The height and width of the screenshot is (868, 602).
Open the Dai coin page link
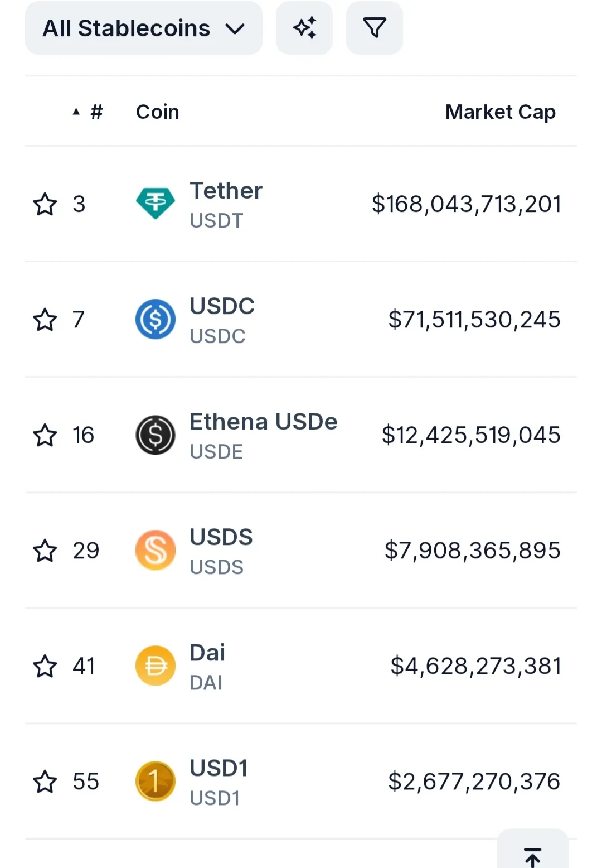(x=207, y=653)
